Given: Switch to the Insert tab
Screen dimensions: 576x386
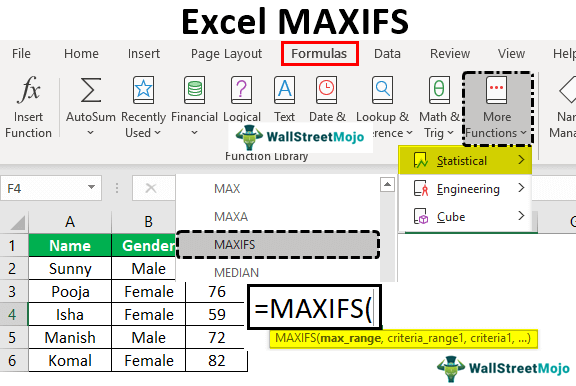Looking at the screenshot, I should click(144, 54).
